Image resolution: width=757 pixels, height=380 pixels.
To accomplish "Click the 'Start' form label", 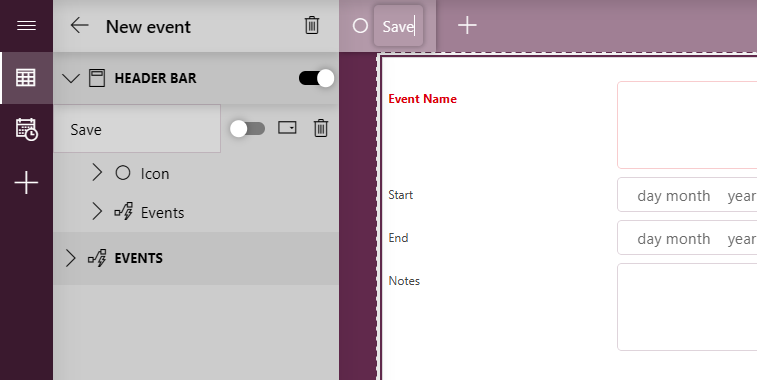I will pyautogui.click(x=401, y=195).
